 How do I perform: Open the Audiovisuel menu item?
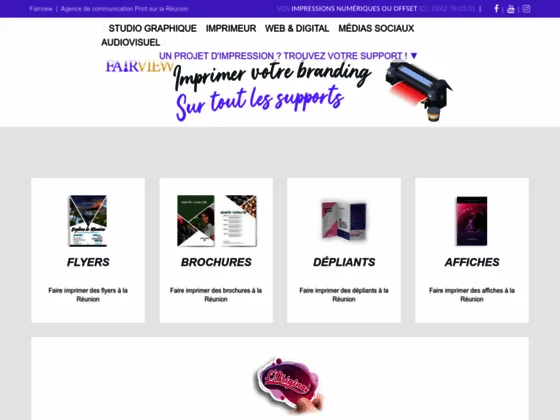point(130,42)
